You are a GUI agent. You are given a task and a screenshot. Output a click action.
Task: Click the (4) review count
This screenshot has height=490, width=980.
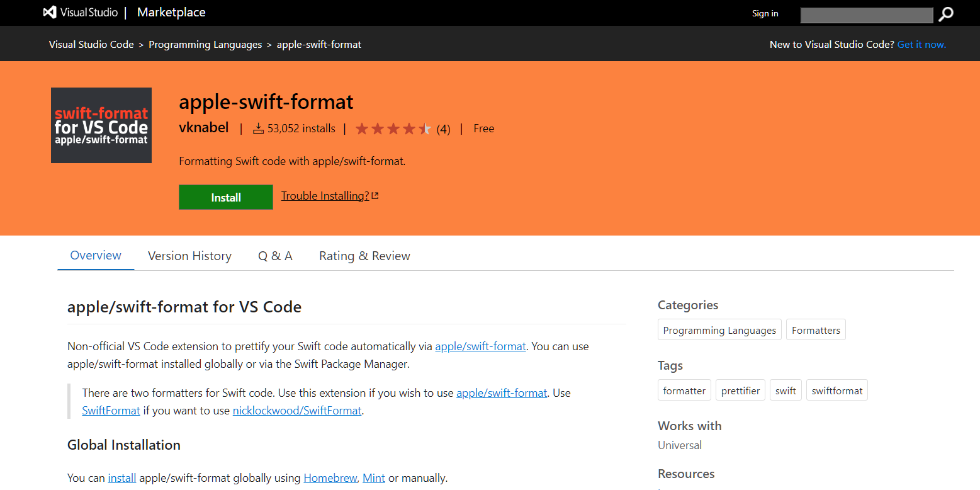(443, 129)
